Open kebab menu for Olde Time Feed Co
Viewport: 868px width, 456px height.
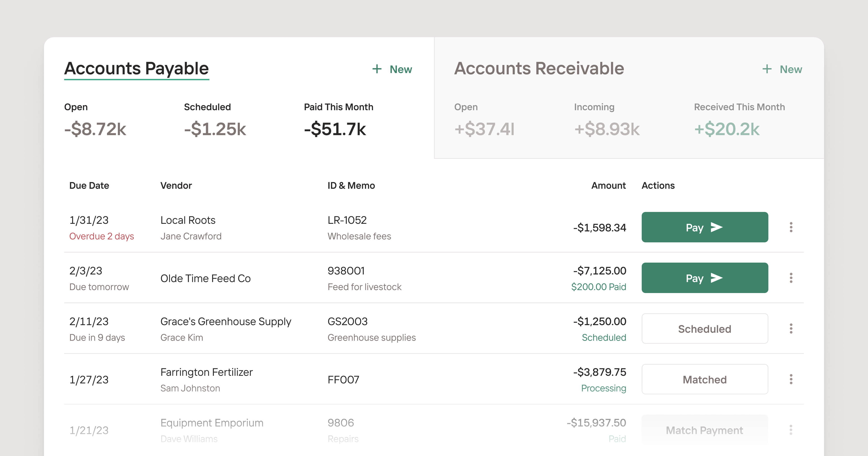pos(791,278)
